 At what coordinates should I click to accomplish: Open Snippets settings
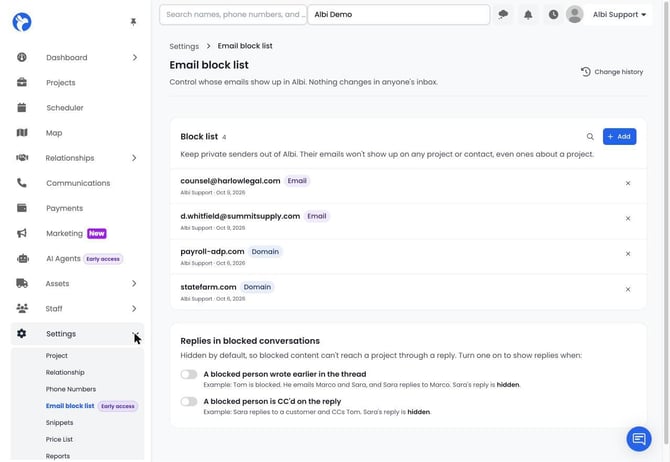(x=59, y=422)
